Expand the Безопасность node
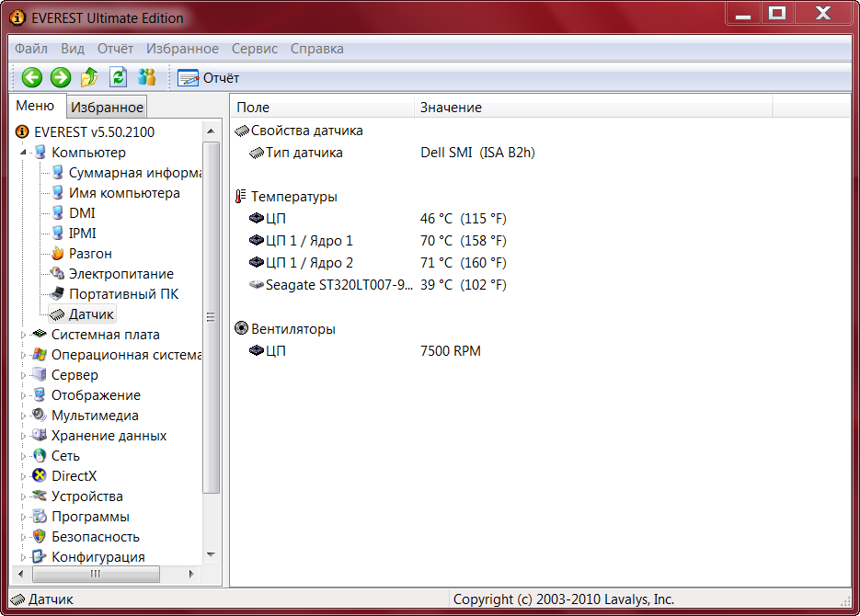The width and height of the screenshot is (860, 616). 23,537
